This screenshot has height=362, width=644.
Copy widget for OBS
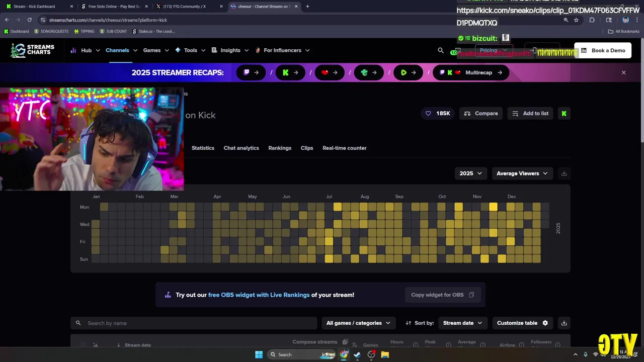tap(443, 295)
